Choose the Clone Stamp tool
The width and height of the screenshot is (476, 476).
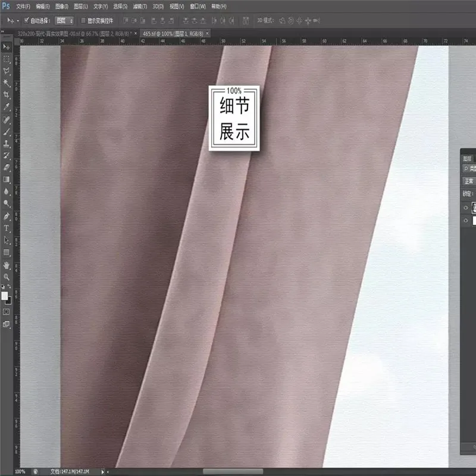coord(7,143)
